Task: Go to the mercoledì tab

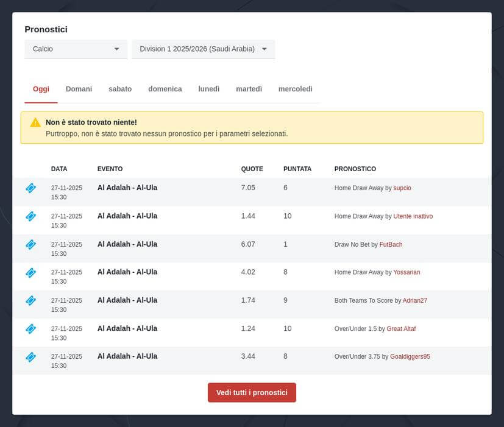Action: (x=295, y=89)
